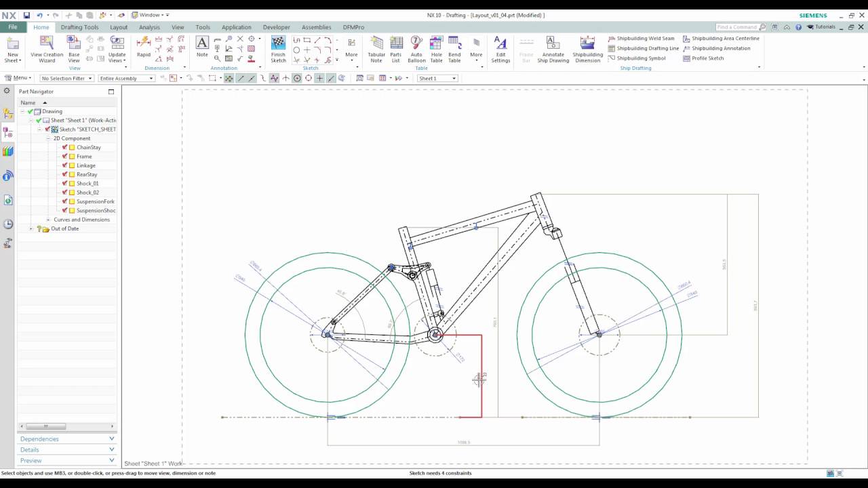Click the circle sketch tool icon
The image size is (868, 488).
(x=296, y=50)
